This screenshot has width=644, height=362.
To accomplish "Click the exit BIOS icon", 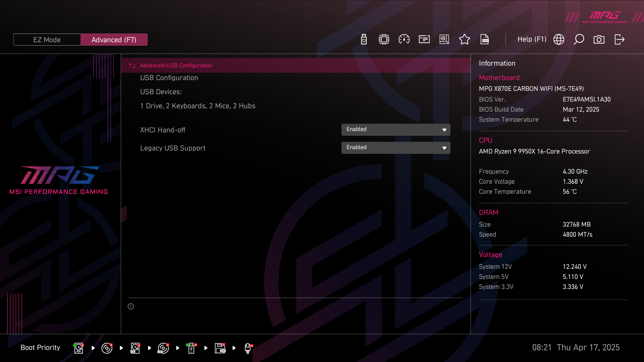I will tap(619, 40).
